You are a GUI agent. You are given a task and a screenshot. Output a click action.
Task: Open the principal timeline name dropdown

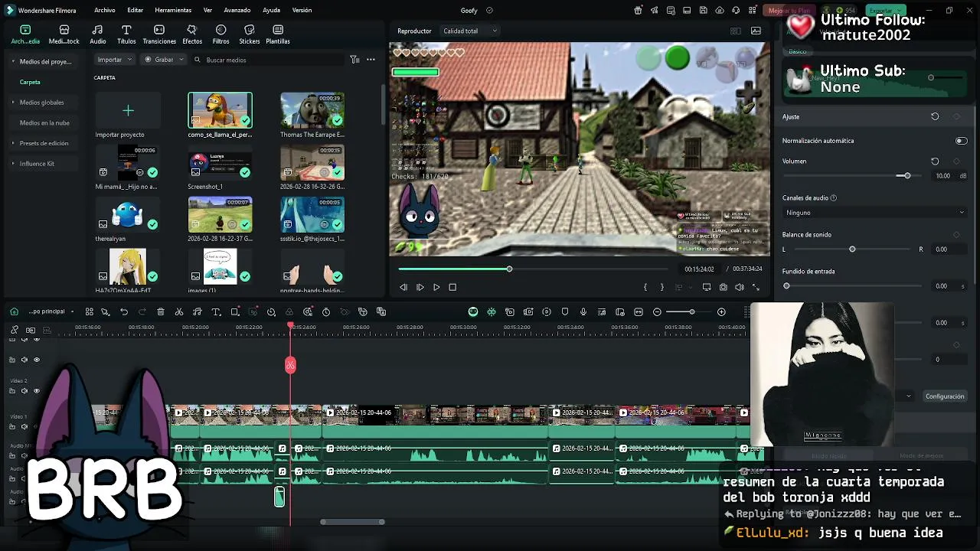click(51, 311)
